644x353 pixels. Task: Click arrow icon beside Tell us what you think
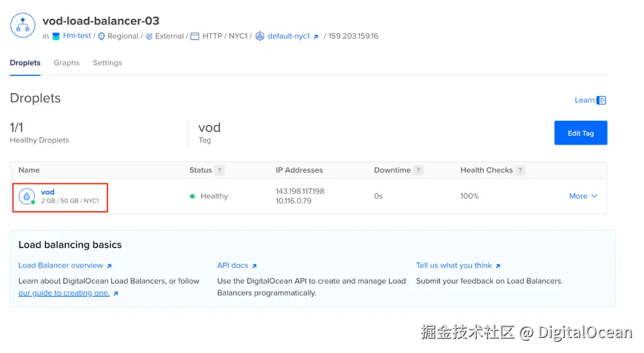coord(498,266)
